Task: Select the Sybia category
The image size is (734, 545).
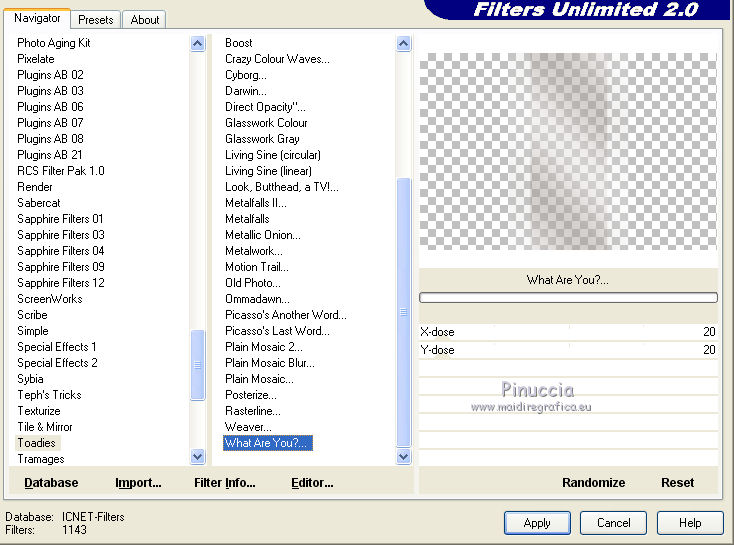Action: tap(30, 379)
